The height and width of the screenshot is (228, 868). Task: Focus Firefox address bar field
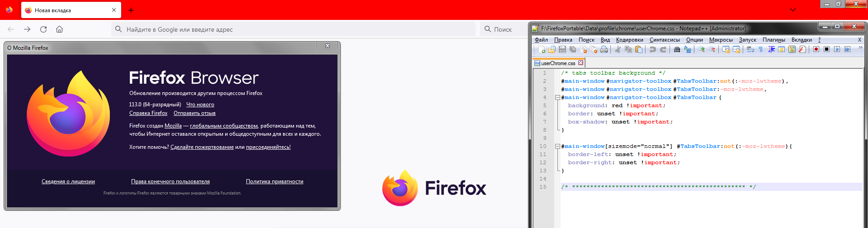click(x=293, y=29)
